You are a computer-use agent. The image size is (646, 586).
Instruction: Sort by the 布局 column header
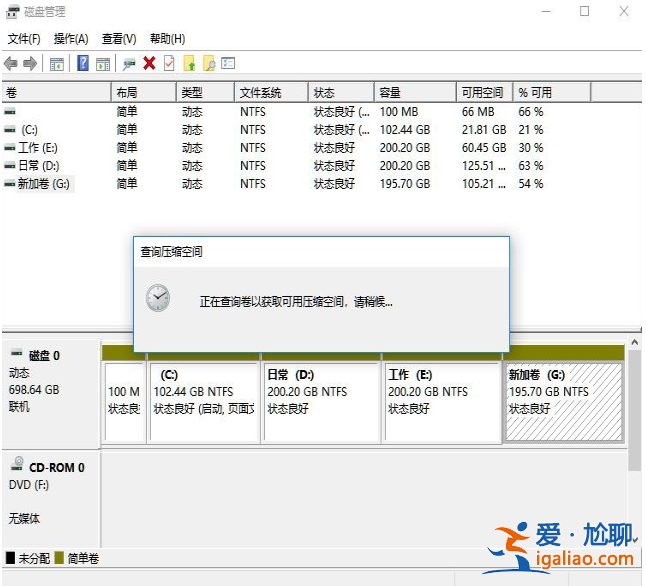tap(144, 92)
